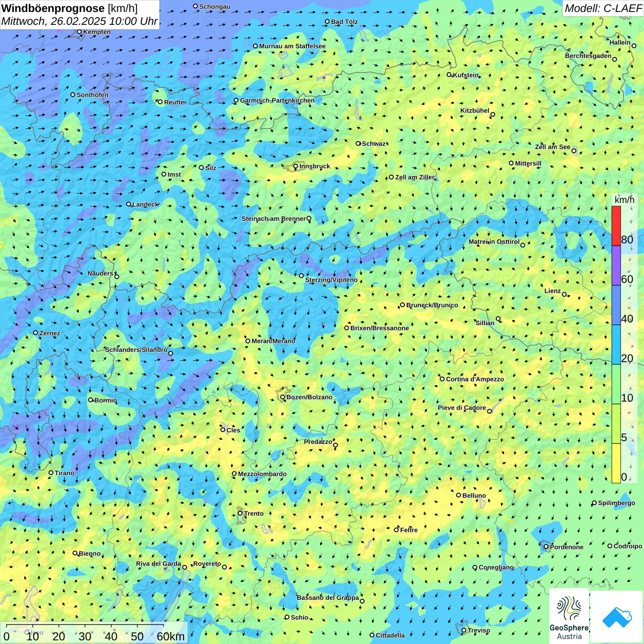Click the 'km/h' legend unit label
This screenshot has height=644, width=644.
point(624,200)
